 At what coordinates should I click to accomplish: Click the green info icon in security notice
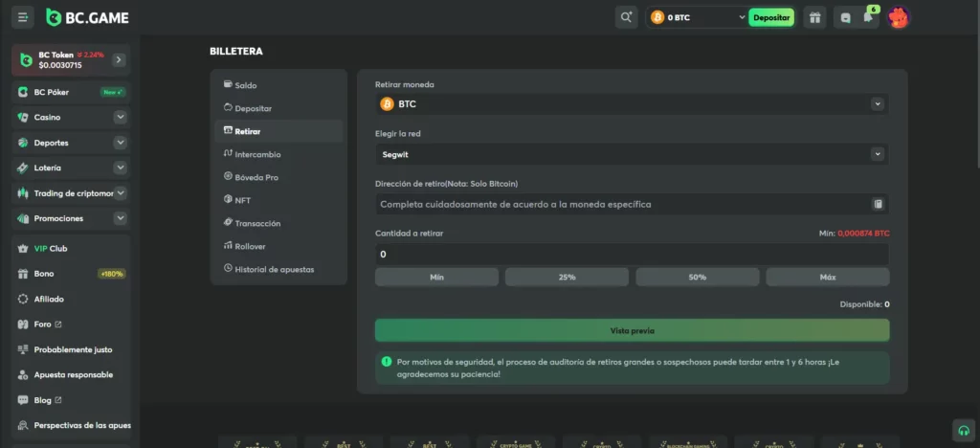click(387, 361)
